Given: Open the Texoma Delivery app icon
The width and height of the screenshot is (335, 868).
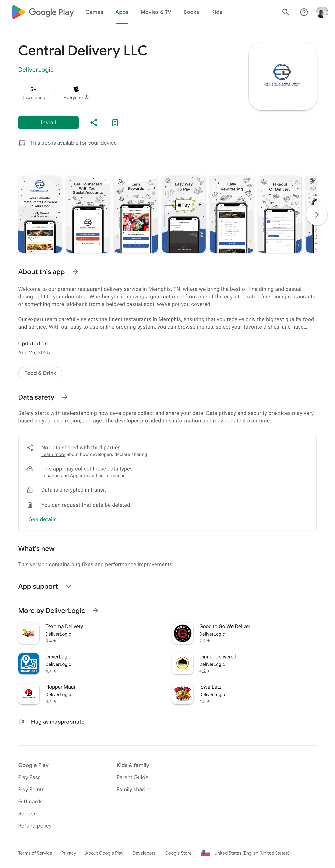Looking at the screenshot, I should point(29,633).
